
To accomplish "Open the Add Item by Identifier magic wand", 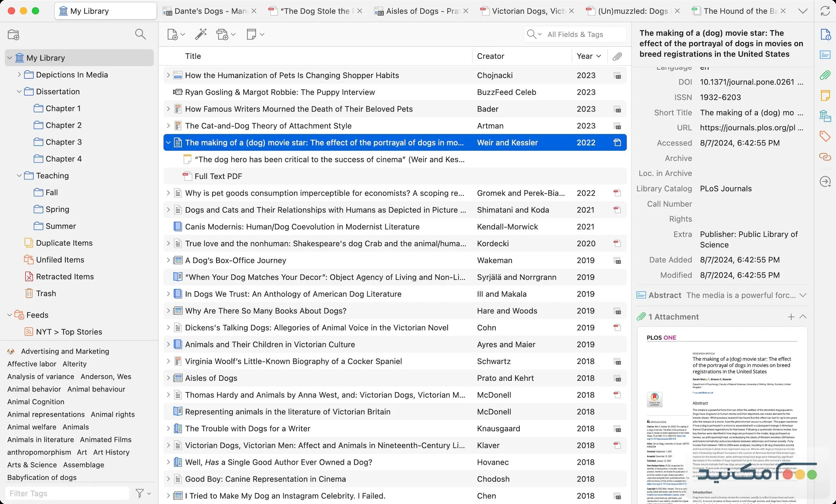I will 201,34.
